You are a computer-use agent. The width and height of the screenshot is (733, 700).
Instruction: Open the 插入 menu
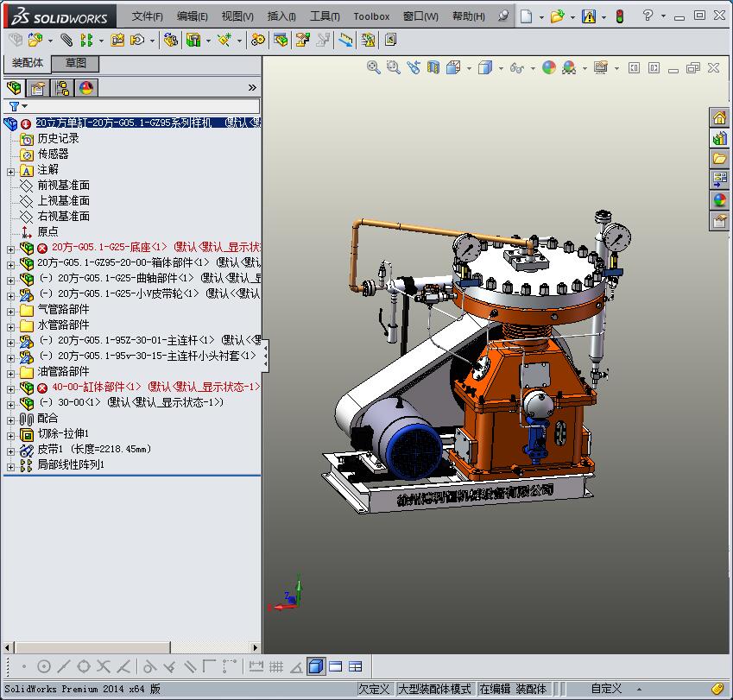click(x=281, y=16)
